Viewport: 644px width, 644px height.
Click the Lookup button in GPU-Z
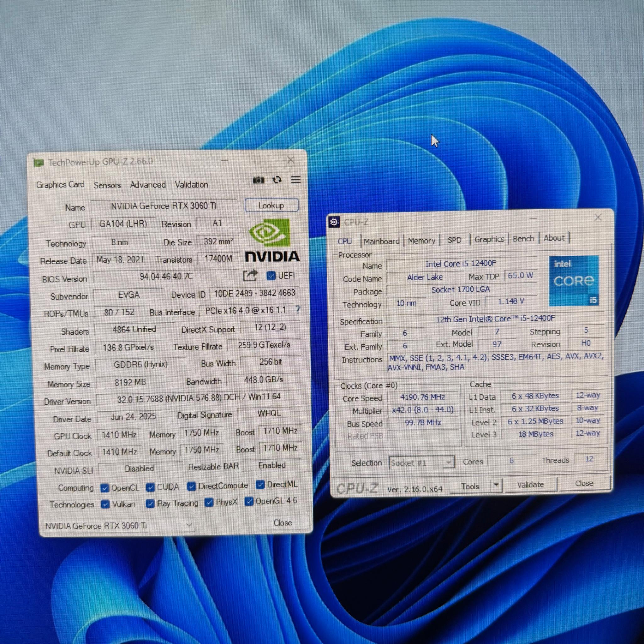coord(271,205)
